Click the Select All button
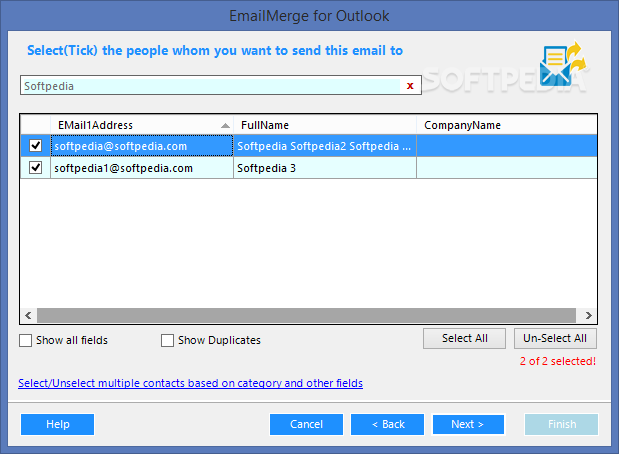Image resolution: width=619 pixels, height=454 pixels. 464,338
